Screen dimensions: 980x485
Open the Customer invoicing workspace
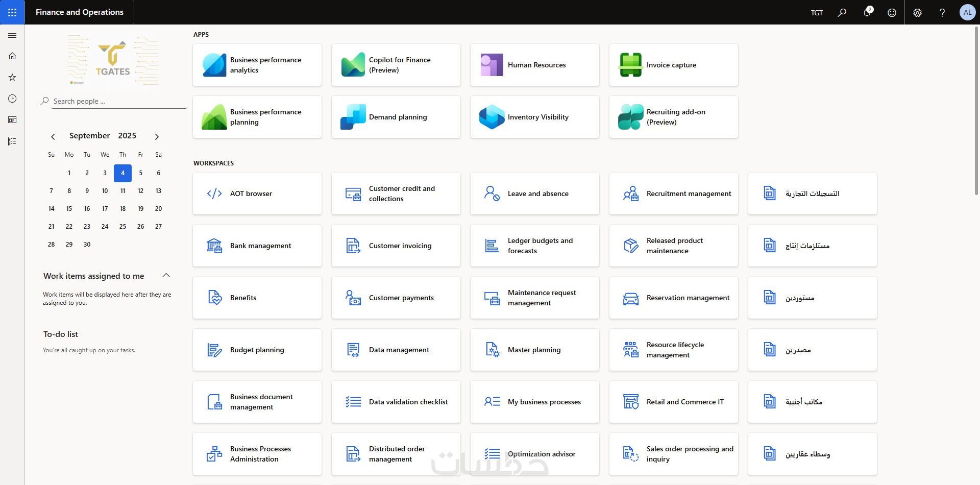click(396, 246)
